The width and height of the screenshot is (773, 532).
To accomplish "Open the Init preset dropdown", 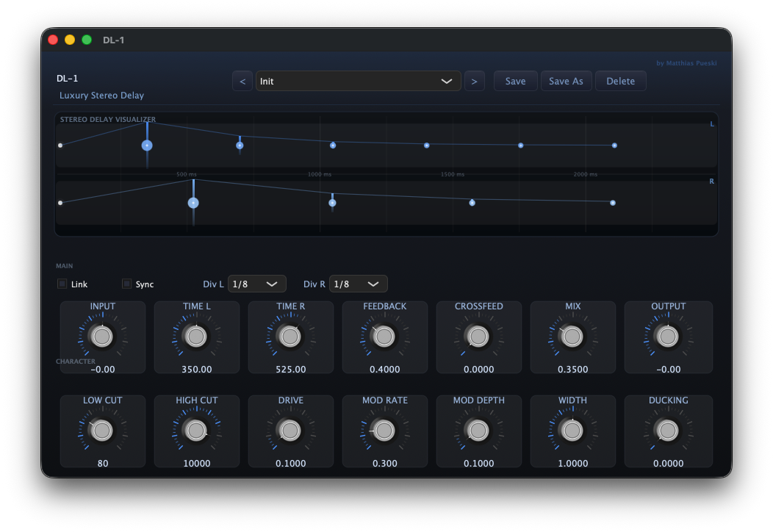I will click(358, 81).
